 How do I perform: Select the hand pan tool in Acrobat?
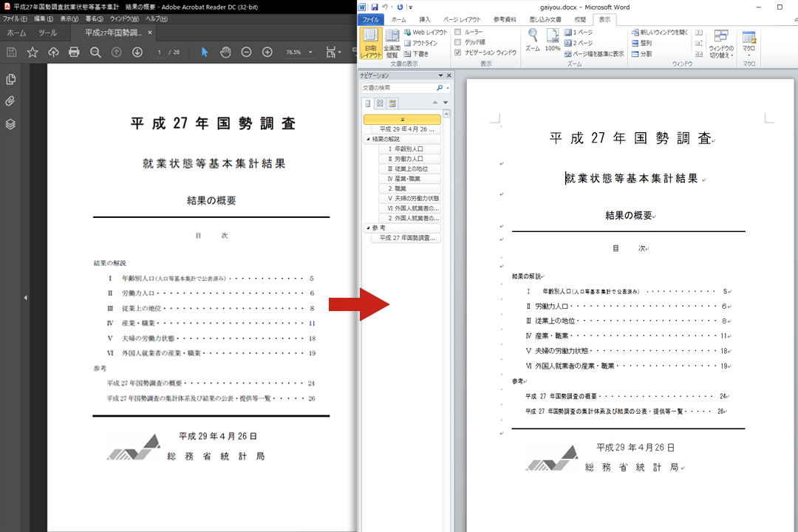225,52
